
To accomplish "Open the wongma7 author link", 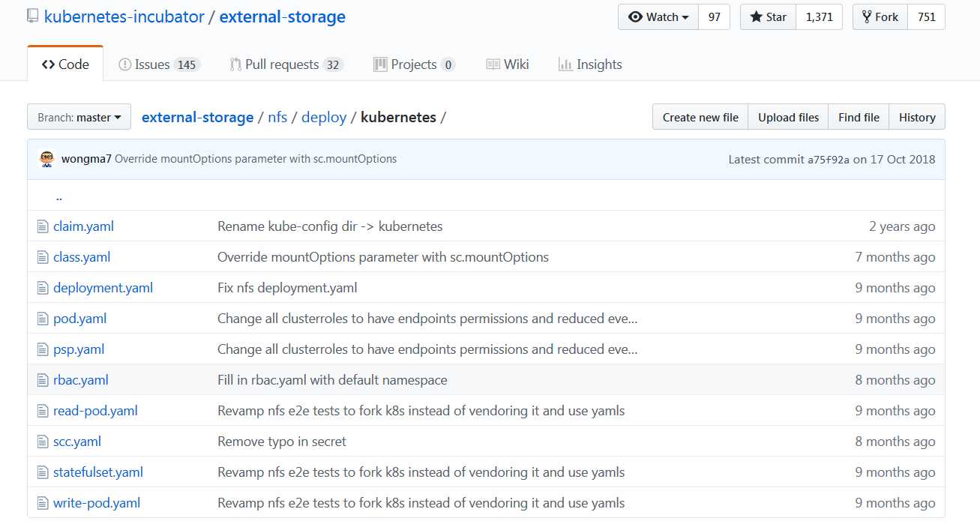I will tap(86, 159).
